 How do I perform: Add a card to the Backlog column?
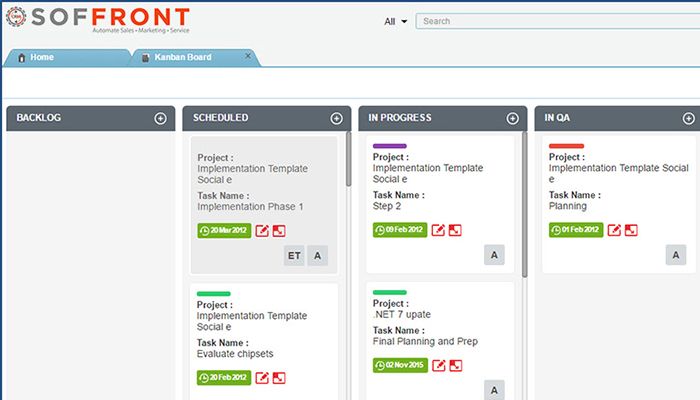point(160,118)
